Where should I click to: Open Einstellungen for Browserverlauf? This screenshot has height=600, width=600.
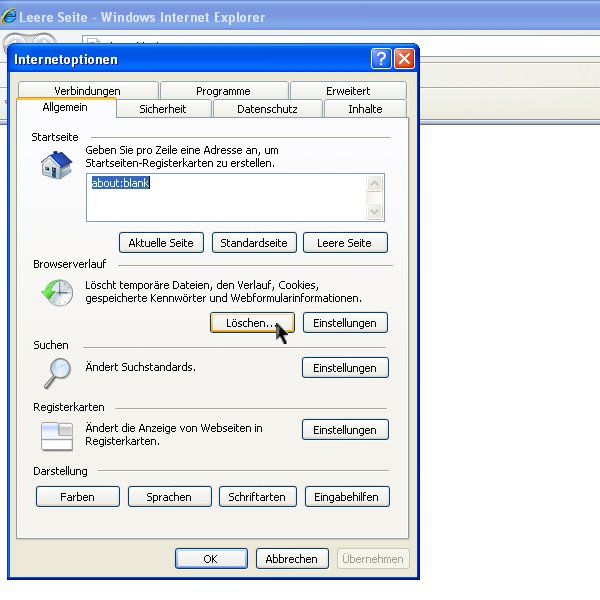point(345,323)
